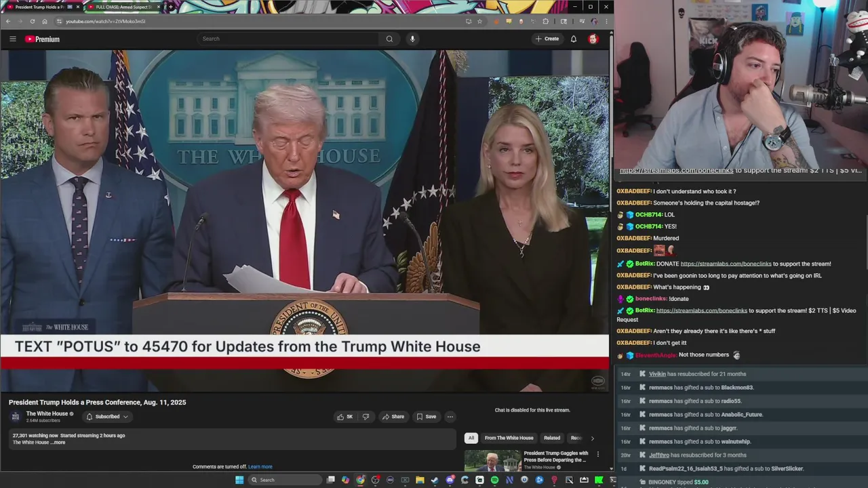Open the Create menu button
This screenshot has height=488, width=868.
547,39
